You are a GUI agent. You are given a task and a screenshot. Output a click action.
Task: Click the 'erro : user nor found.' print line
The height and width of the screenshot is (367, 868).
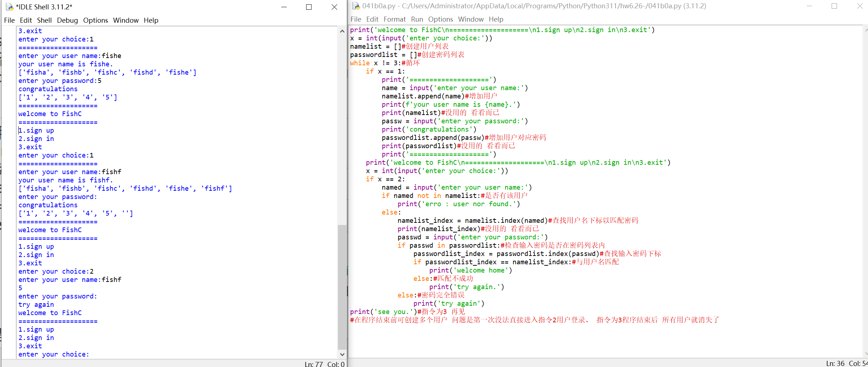[459, 204]
